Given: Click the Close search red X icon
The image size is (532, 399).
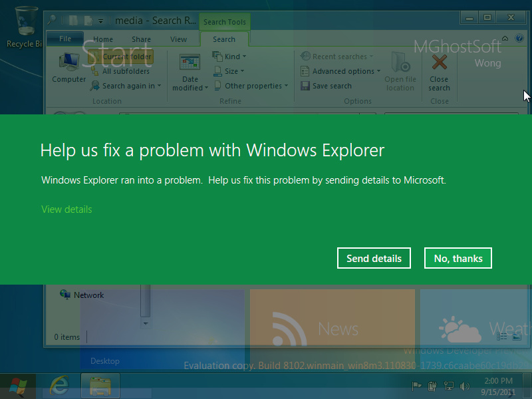Looking at the screenshot, I should pos(439,65).
